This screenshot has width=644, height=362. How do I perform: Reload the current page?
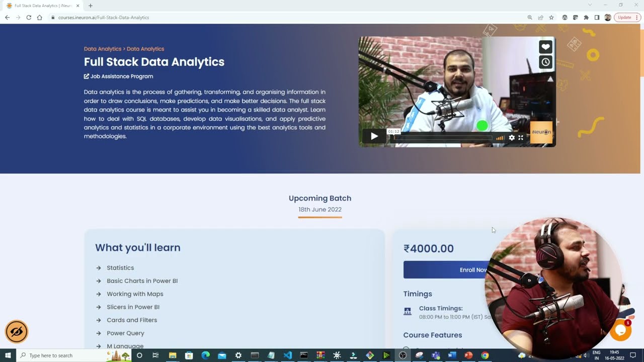click(x=29, y=17)
